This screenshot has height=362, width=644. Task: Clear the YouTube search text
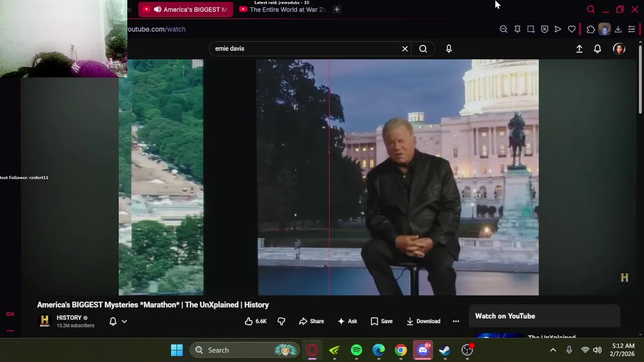[405, 49]
